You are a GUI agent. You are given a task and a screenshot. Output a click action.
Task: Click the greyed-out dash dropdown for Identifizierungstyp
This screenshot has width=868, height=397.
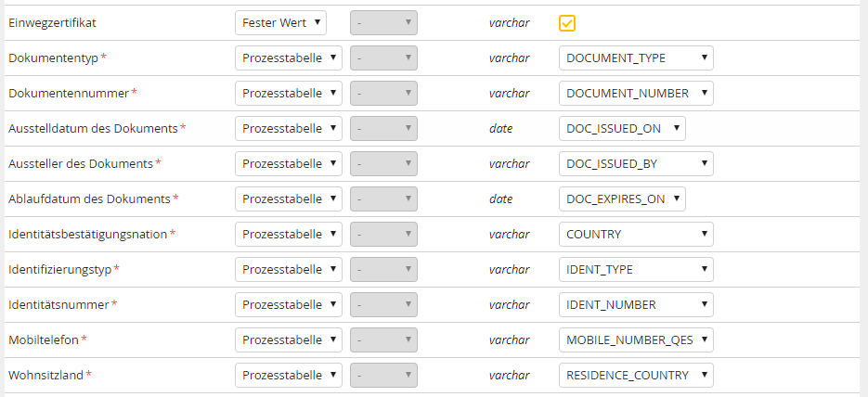point(383,270)
